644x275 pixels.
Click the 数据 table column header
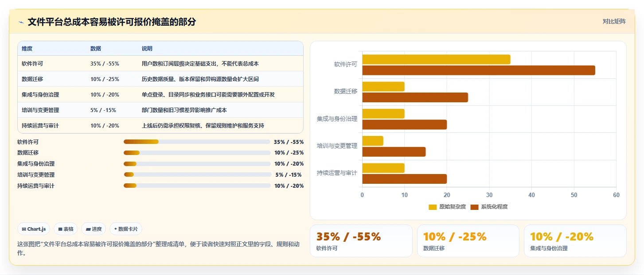[96, 49]
